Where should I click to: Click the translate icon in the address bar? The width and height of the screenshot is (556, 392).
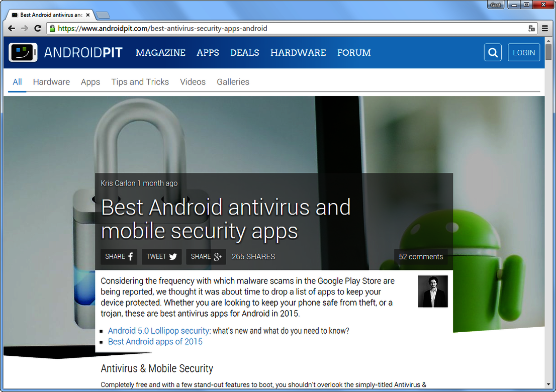pos(532,29)
